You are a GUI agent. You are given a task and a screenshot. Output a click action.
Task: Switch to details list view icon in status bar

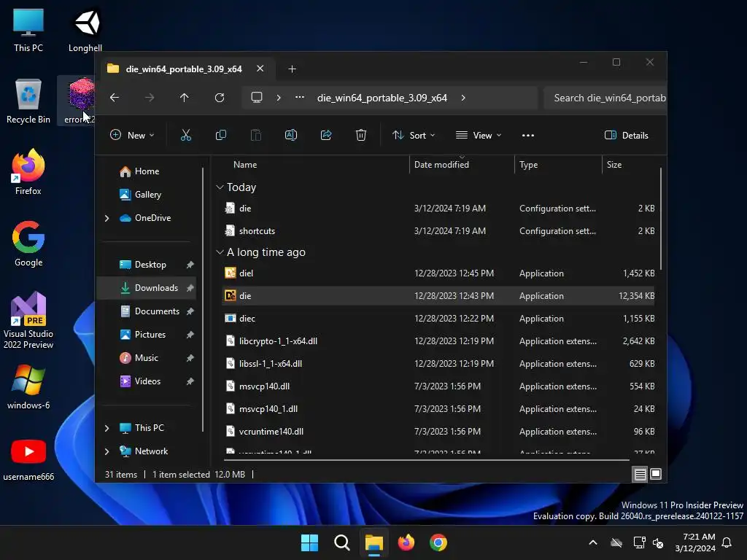640,474
